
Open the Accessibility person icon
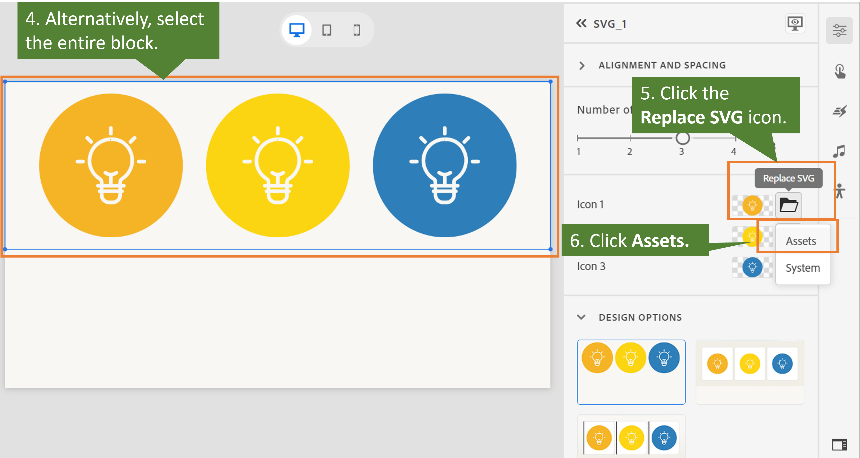839,190
